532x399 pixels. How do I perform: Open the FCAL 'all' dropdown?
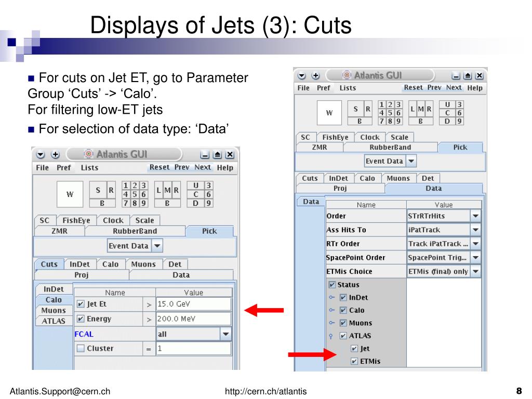225,334
